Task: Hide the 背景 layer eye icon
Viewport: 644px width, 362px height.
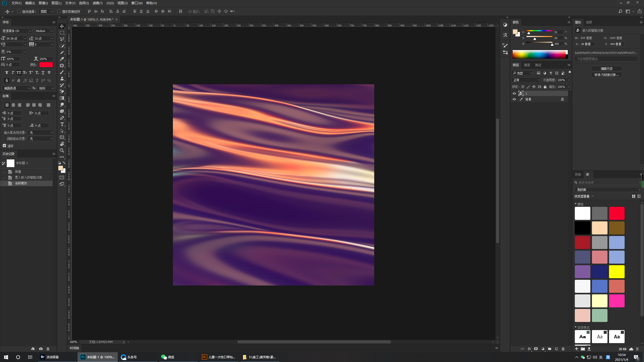Action: (514, 99)
